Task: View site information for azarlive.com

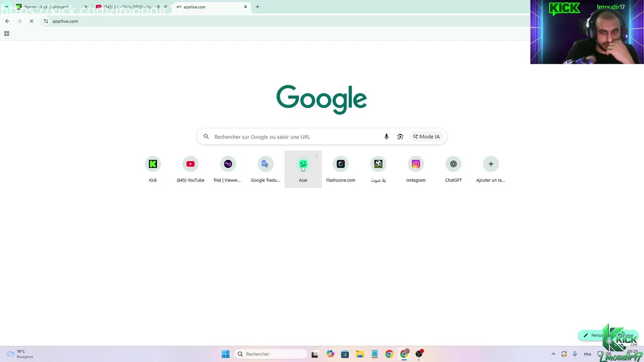Action: pos(46,21)
